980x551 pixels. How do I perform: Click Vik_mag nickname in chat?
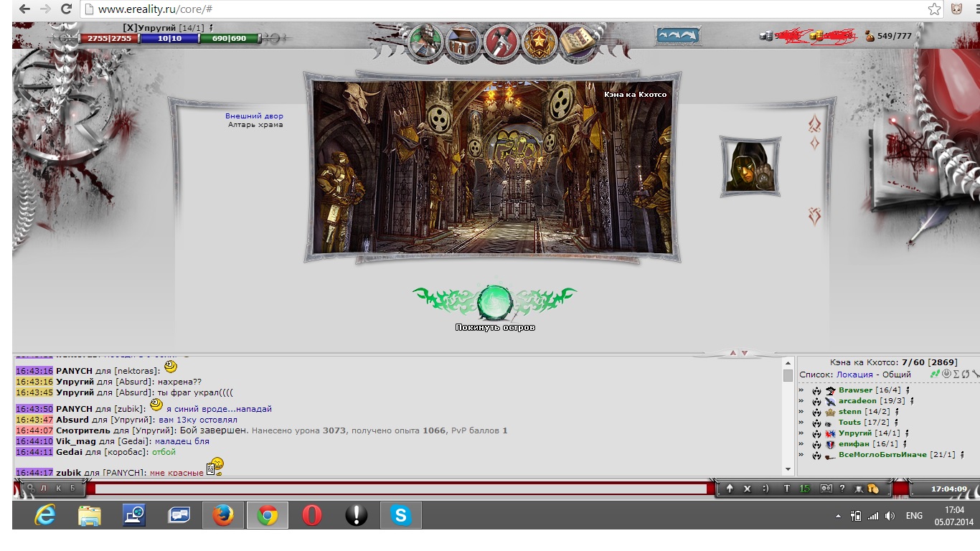(75, 441)
